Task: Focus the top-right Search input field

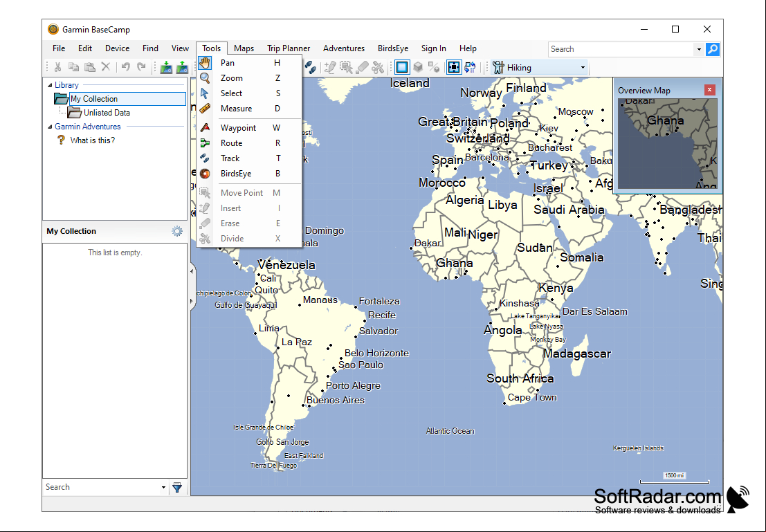Action: (x=621, y=49)
